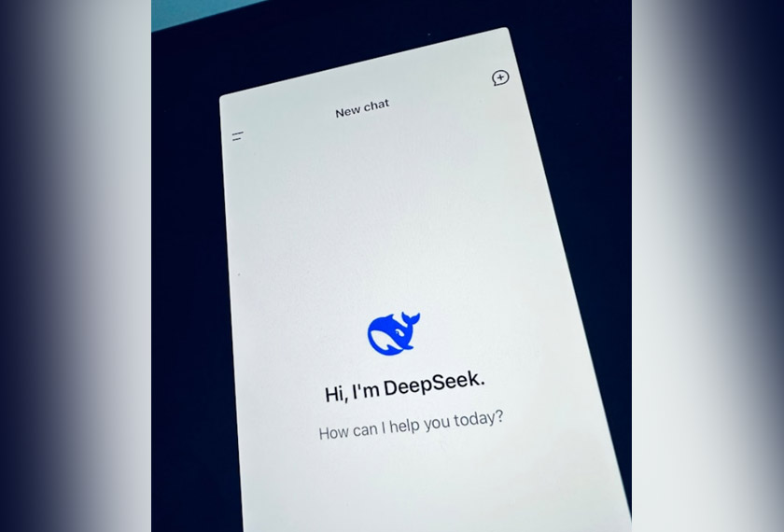Click the word "New" in the header
Viewport: 784px width, 532px height.
pos(347,112)
